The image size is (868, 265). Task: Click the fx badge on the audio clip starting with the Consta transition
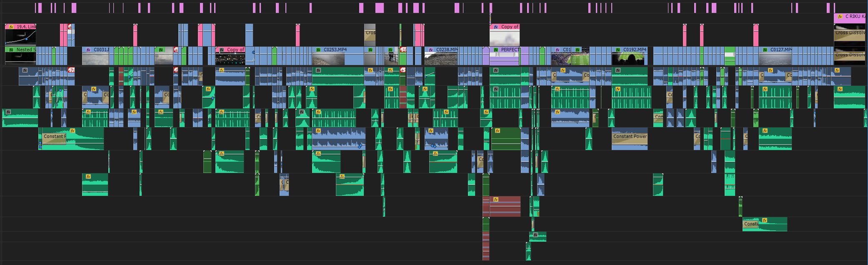764,220
